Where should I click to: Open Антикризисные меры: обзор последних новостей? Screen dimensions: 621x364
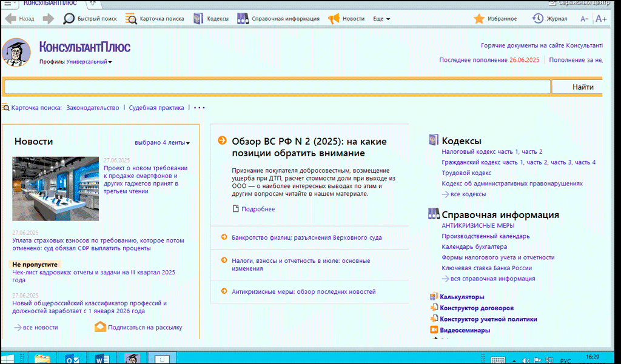tap(304, 291)
